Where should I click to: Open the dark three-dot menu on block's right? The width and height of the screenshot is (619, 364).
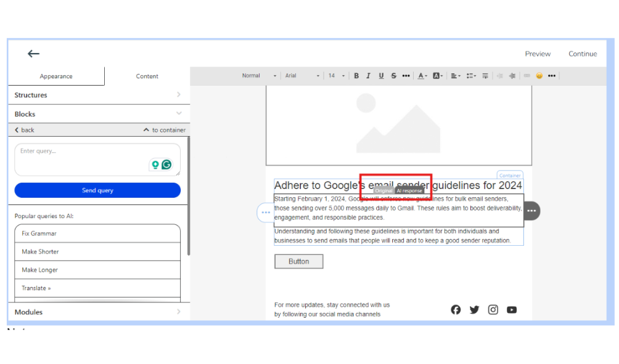click(x=531, y=211)
